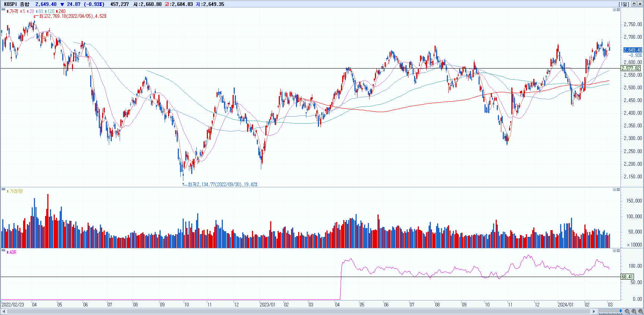Adjust the chart zoom slider handle

tap(621, 311)
